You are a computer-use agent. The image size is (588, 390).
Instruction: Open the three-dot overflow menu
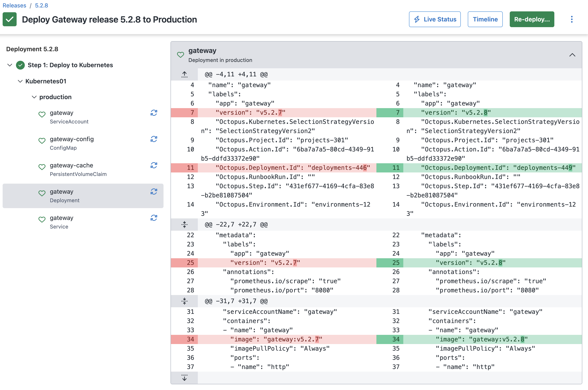pyautogui.click(x=572, y=19)
